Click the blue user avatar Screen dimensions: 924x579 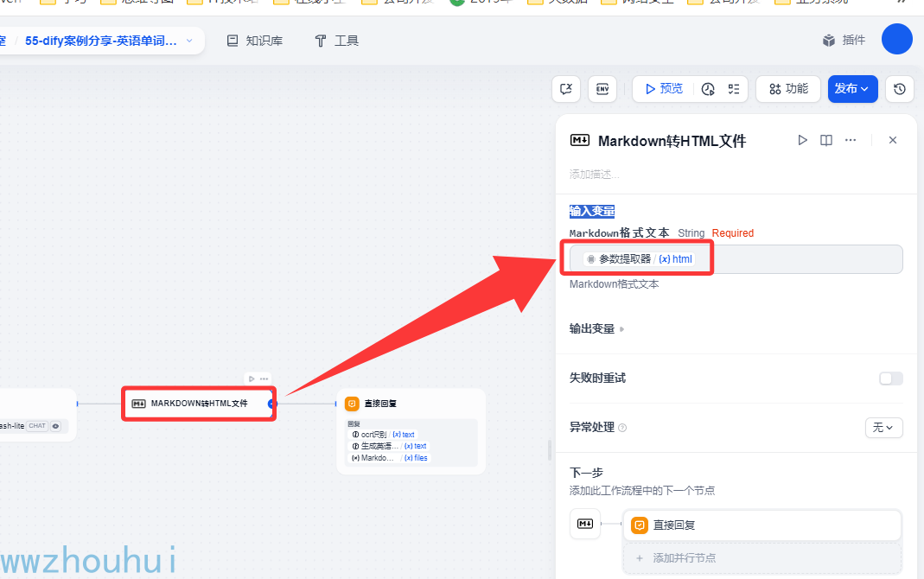897,39
